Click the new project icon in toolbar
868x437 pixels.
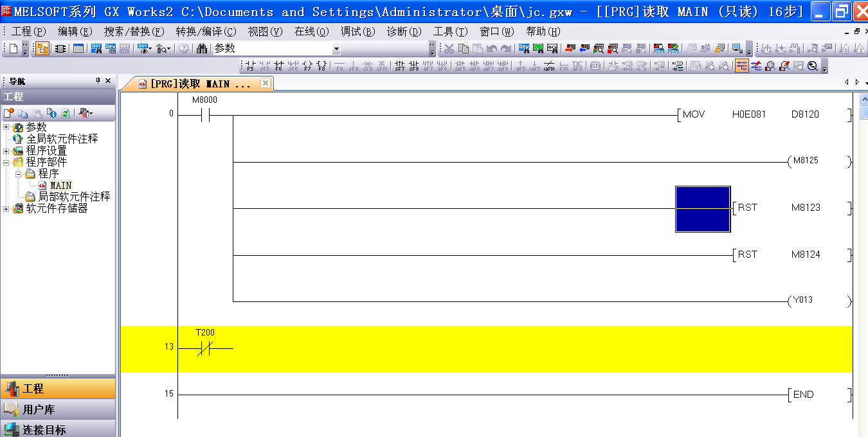click(x=14, y=49)
